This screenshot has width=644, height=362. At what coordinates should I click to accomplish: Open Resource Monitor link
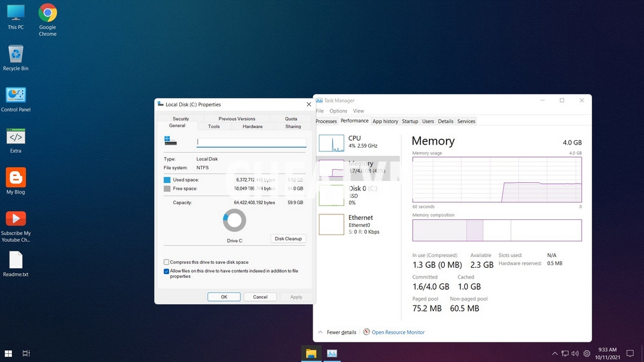397,332
